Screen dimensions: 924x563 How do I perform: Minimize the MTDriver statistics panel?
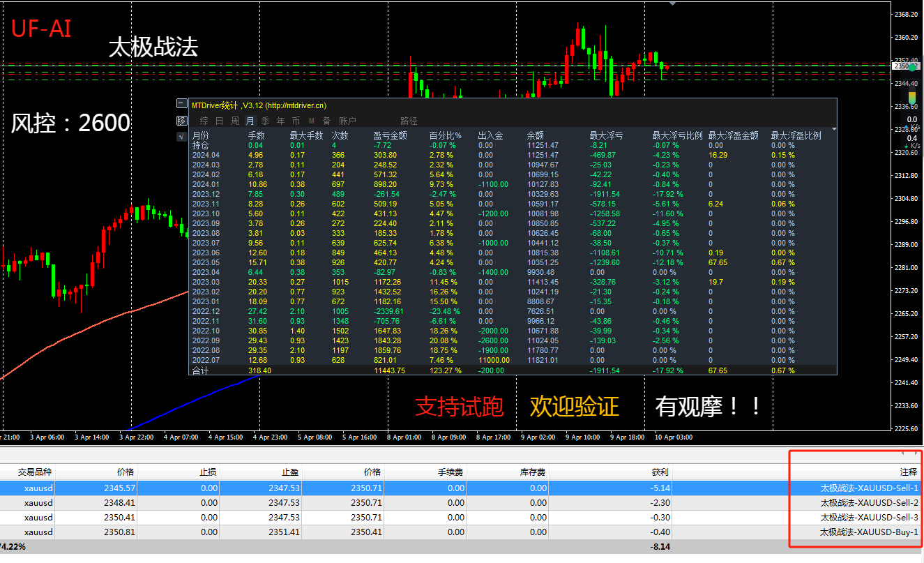[x=181, y=104]
